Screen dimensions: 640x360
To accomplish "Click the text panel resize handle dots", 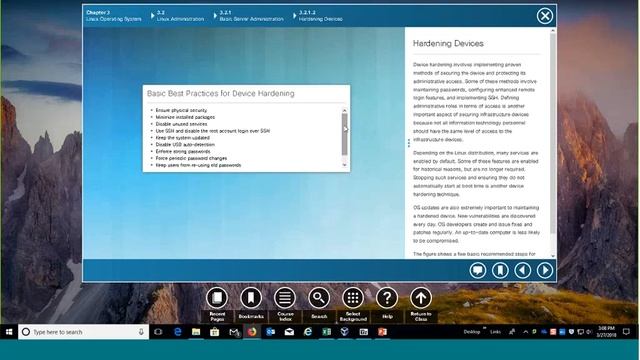I will [409, 143].
